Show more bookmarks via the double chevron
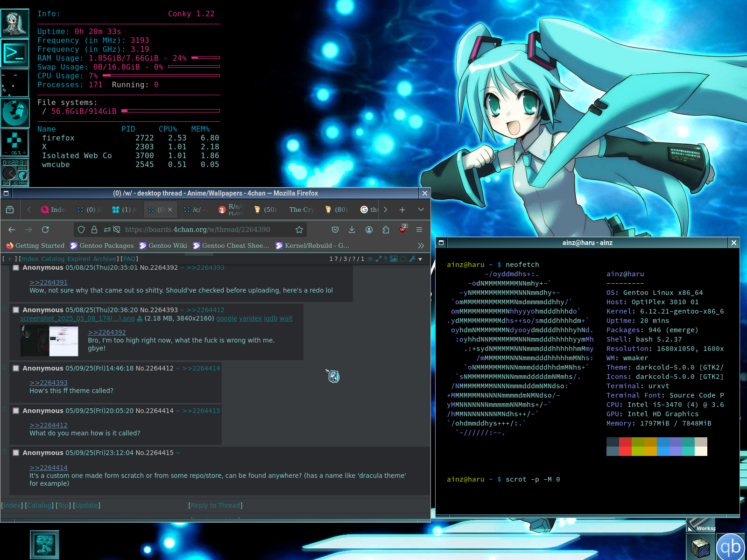Screen dimensions: 747x560 point(421,245)
